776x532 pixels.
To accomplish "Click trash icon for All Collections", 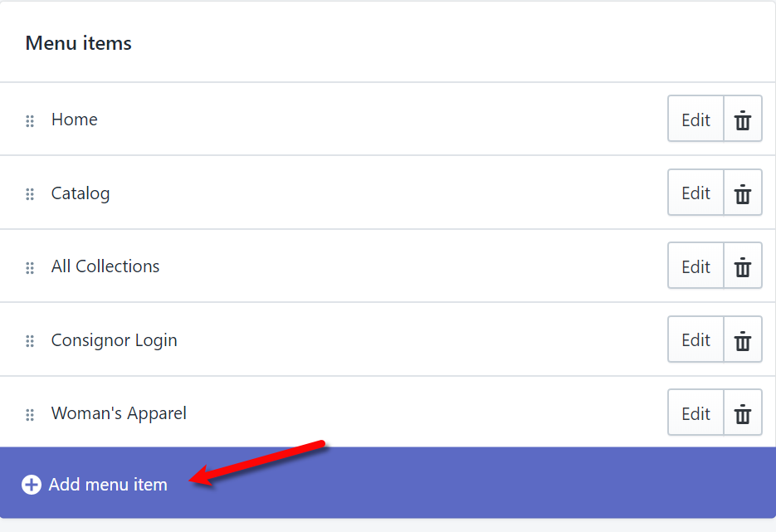I will (742, 266).
